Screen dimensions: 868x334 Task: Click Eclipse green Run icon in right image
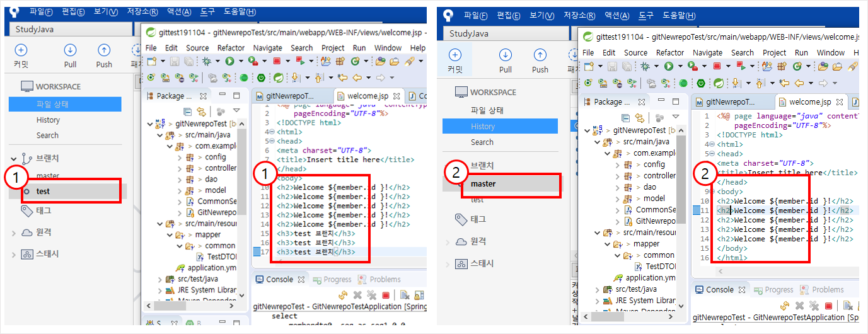click(669, 66)
